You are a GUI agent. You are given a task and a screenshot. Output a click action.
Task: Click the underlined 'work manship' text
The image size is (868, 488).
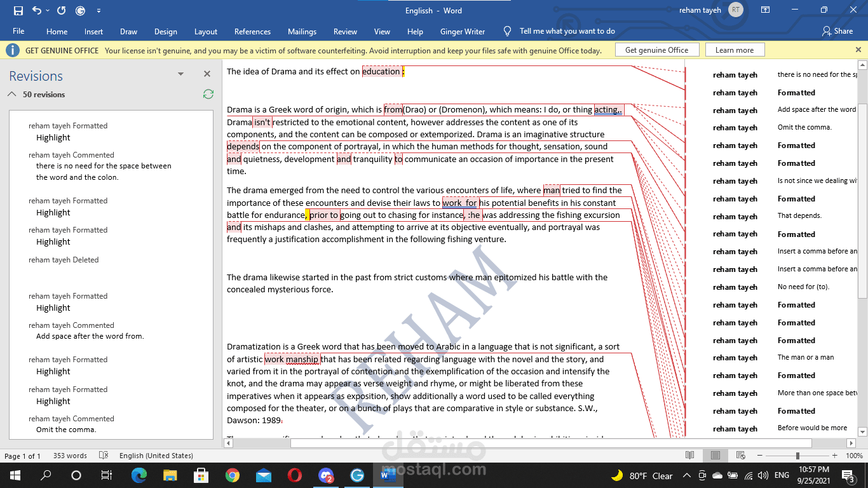[x=292, y=359]
